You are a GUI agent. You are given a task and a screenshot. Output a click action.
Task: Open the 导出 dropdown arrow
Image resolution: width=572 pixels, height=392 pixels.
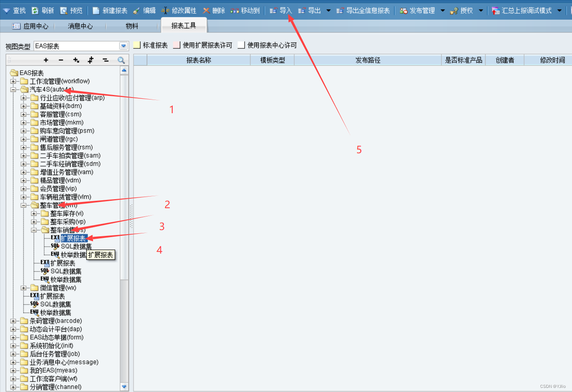click(x=329, y=11)
